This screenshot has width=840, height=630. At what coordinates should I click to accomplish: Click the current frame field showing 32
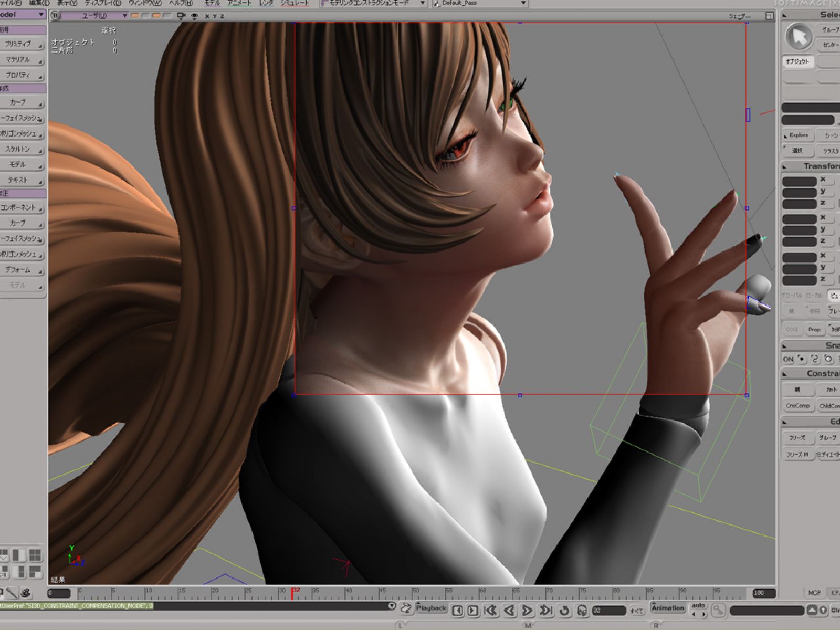tap(608, 610)
